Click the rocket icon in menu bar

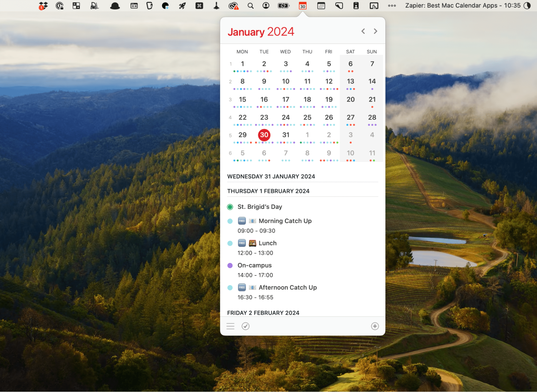[x=182, y=6]
